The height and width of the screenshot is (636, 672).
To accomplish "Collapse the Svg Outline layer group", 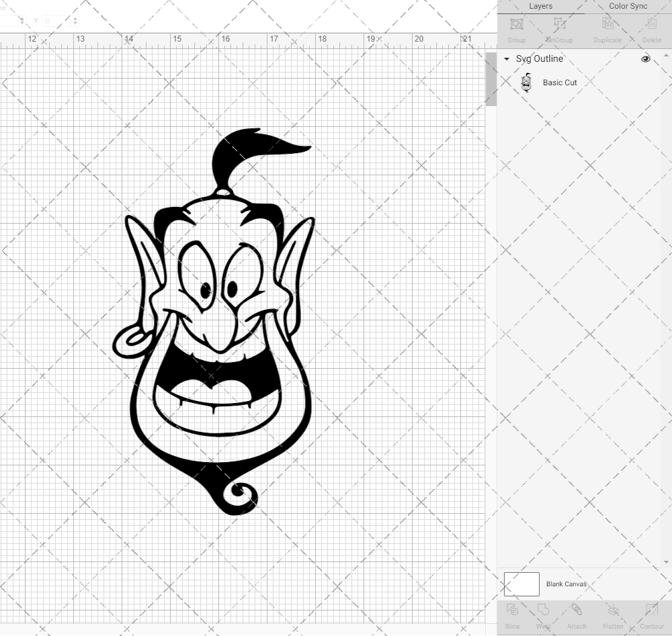I will point(507,59).
